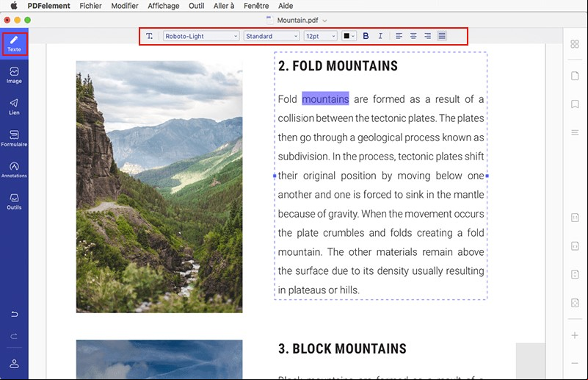Open the Modifier menu
Image resolution: width=588 pixels, height=380 pixels.
point(125,6)
